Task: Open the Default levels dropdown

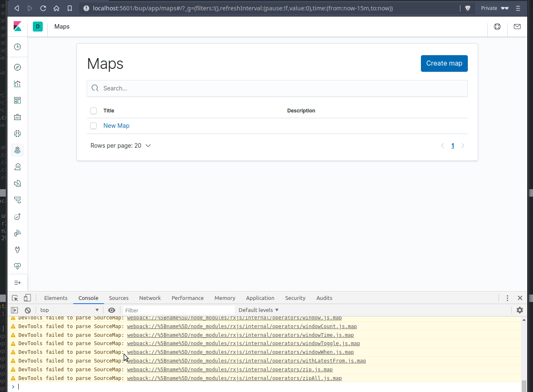Action: 259,310
